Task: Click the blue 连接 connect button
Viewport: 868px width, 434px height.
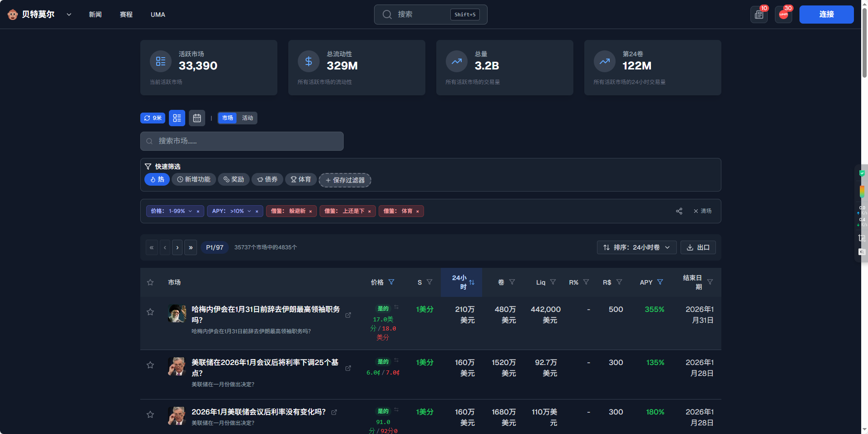Action: [826, 15]
